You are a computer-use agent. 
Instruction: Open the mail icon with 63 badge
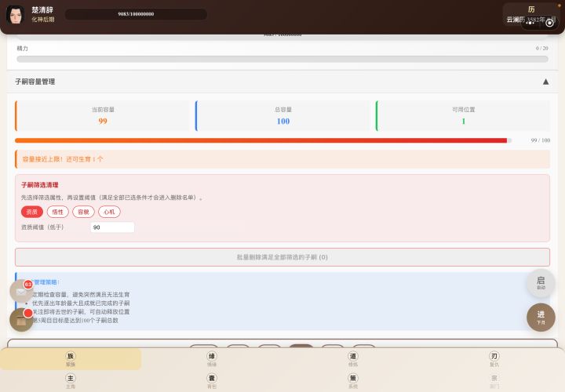pos(21,291)
